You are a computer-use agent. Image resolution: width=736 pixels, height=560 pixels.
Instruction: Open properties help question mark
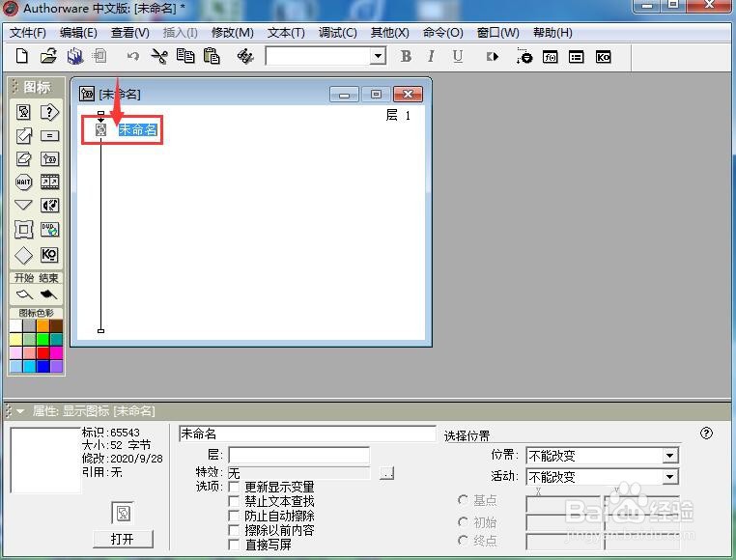coord(706,433)
